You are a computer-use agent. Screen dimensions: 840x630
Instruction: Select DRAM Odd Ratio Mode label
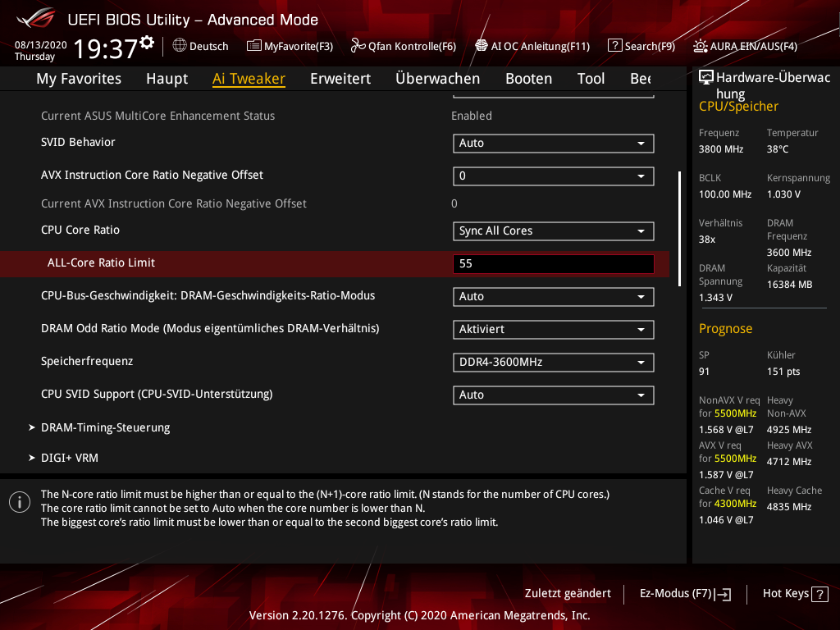pyautogui.click(x=210, y=328)
